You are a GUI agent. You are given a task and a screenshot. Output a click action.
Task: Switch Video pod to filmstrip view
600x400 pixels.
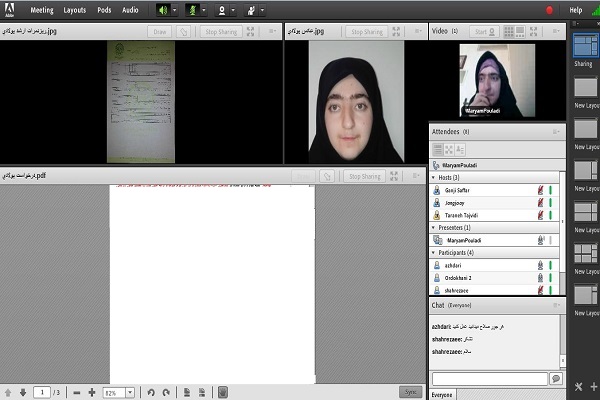[x=520, y=32]
